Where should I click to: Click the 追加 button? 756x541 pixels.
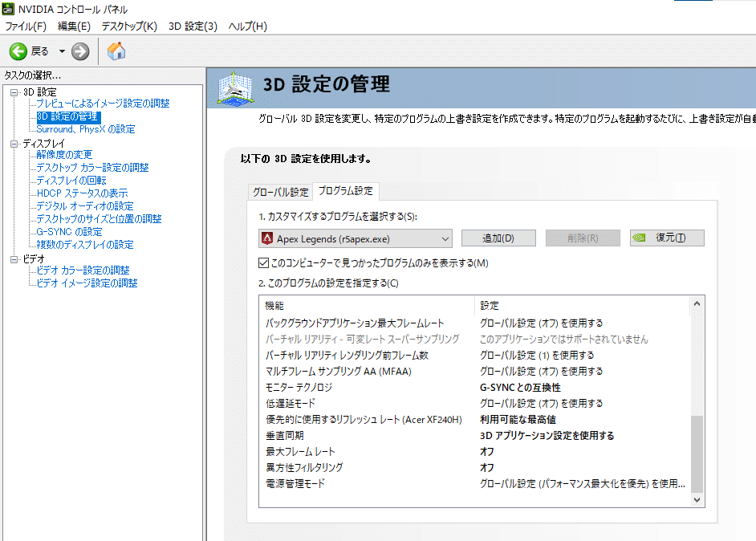click(498, 238)
